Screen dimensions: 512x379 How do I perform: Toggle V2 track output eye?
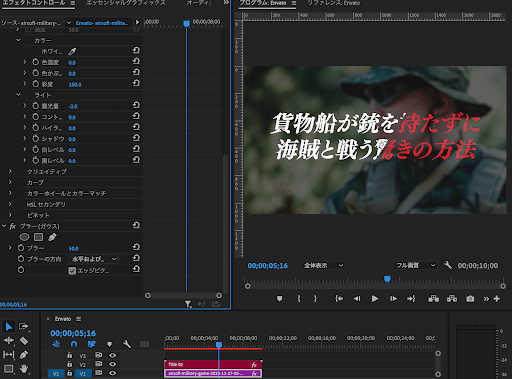pyautogui.click(x=113, y=364)
